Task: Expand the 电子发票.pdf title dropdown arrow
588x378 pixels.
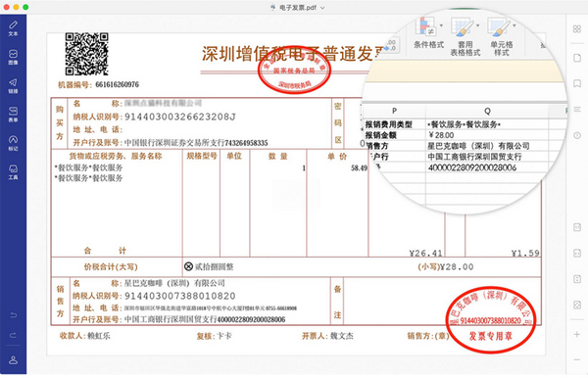Action: click(x=322, y=8)
